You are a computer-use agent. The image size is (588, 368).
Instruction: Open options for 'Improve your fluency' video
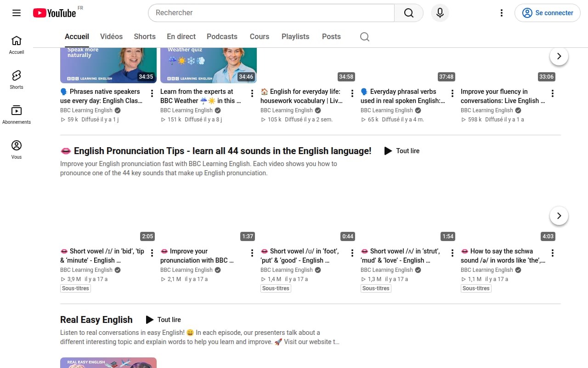point(553,93)
